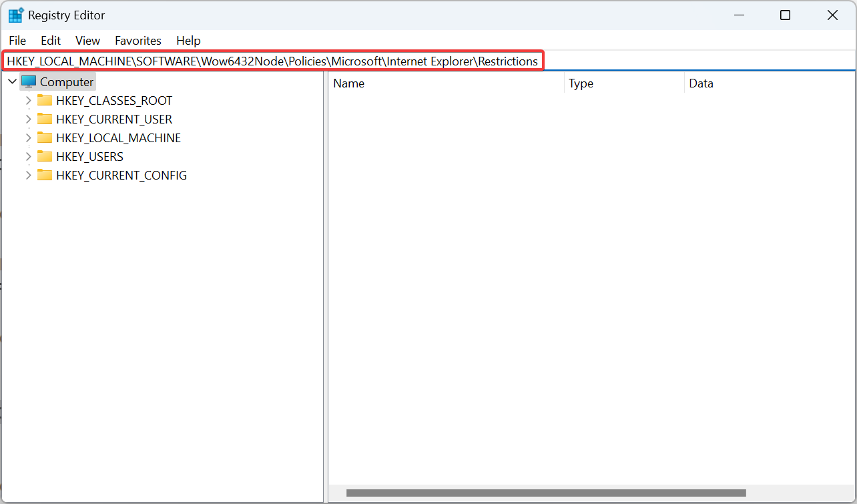Expand the HKEY_CURRENT_CONFIG hive
857x504 pixels.
pos(29,176)
